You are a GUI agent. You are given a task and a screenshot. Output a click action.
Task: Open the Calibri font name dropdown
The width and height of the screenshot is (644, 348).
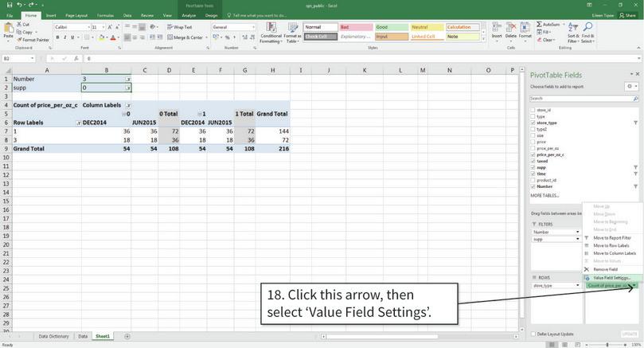88,27
